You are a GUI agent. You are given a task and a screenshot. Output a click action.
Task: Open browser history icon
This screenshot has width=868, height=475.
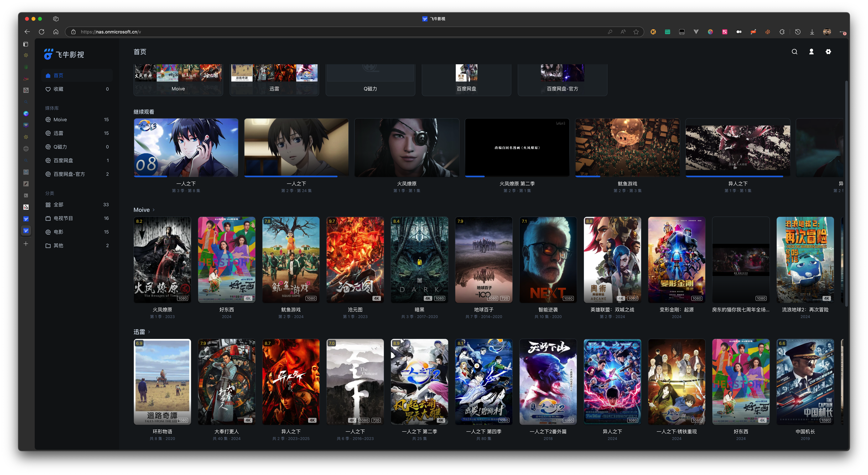(798, 32)
